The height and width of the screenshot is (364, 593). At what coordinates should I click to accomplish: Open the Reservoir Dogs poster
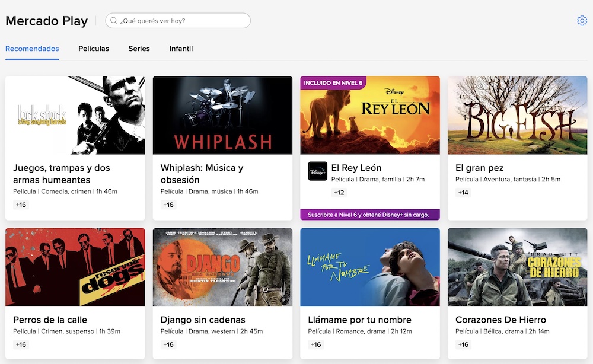tap(75, 267)
